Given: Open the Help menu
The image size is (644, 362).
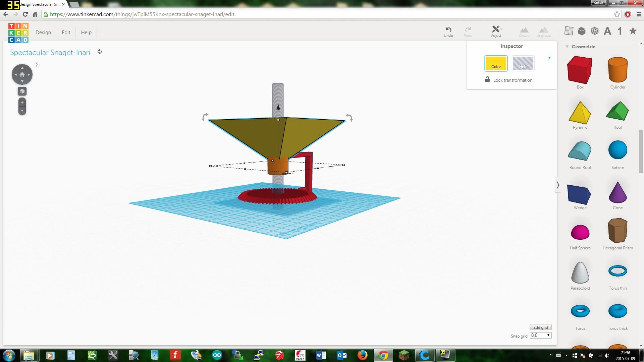Looking at the screenshot, I should (x=86, y=32).
